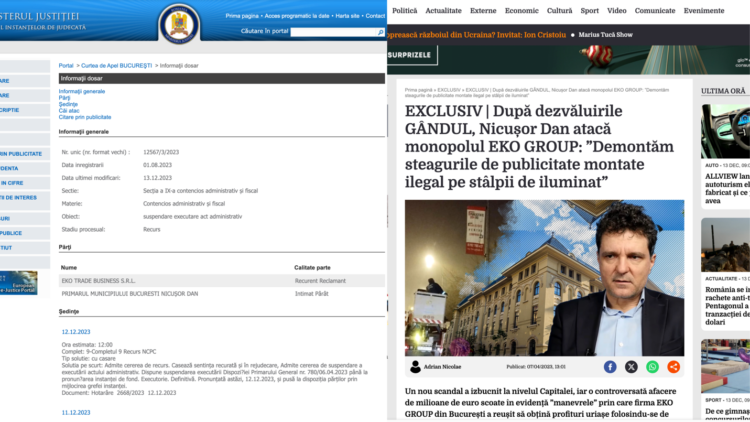The image size is (750, 422).
Task: Go to Curtea de Apel BUCUREȘTI breadcrumb
Action: click(116, 66)
